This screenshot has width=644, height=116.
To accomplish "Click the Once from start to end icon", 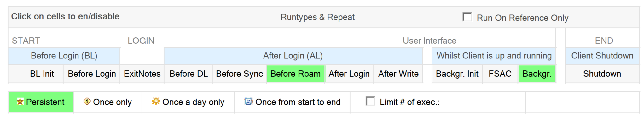I will 249,101.
